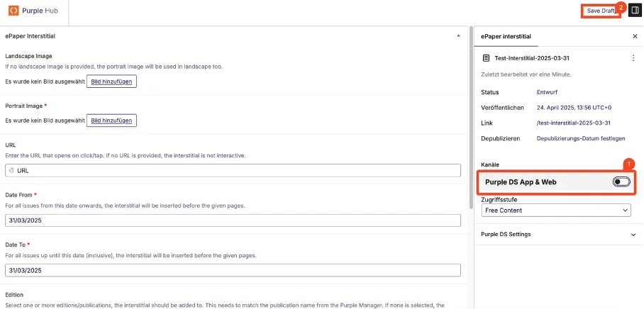Open the Zugriffsstufe Free Content dropdown

[x=556, y=210]
